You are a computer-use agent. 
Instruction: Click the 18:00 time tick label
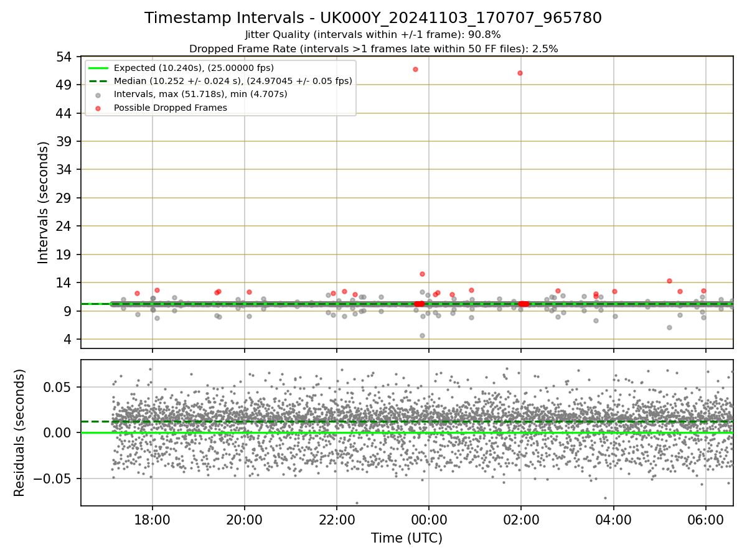(x=153, y=520)
